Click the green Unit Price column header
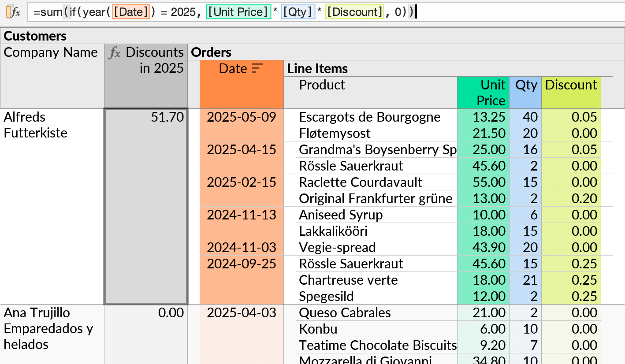The width and height of the screenshot is (625, 364). [x=483, y=92]
